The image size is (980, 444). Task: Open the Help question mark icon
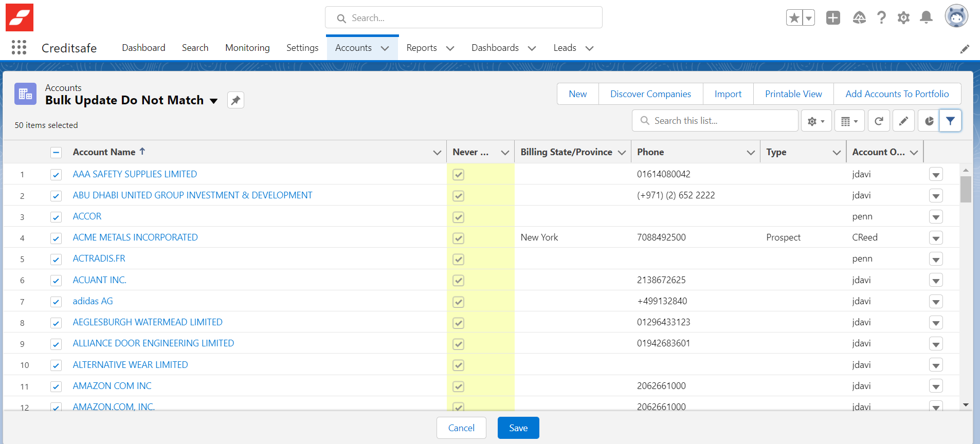(x=882, y=18)
